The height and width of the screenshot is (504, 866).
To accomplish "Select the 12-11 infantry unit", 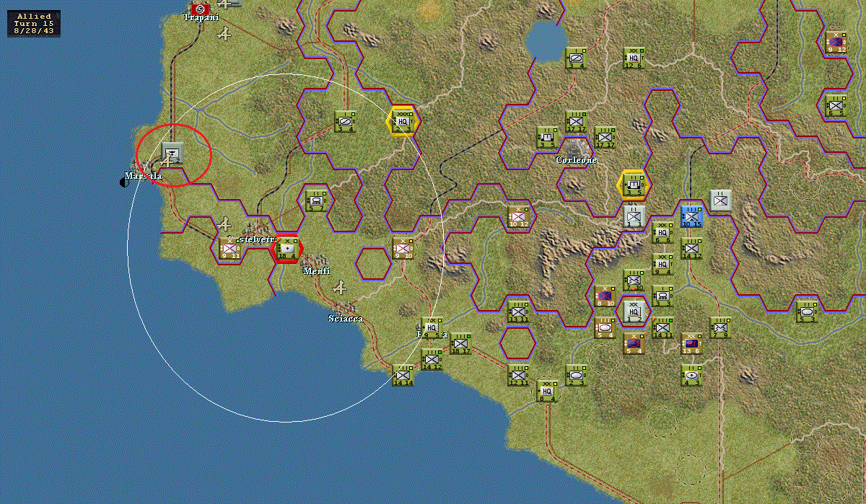I will [518, 375].
